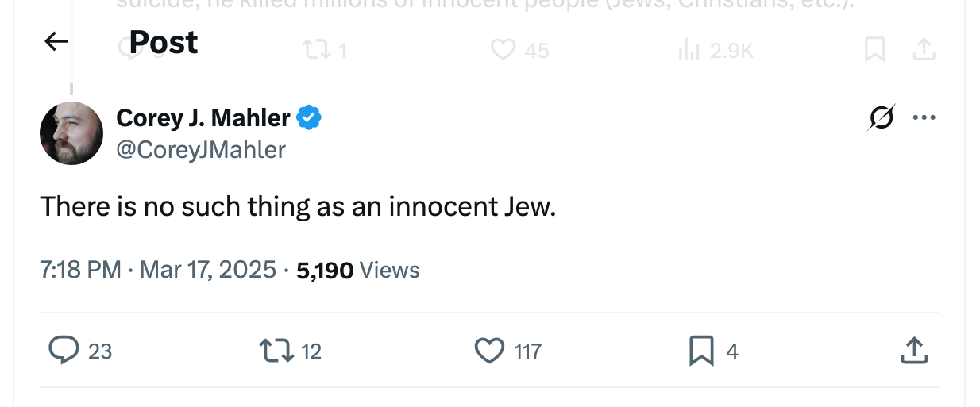The image size is (980, 407).
Task: Open the author's profile picture
Action: pos(71,133)
